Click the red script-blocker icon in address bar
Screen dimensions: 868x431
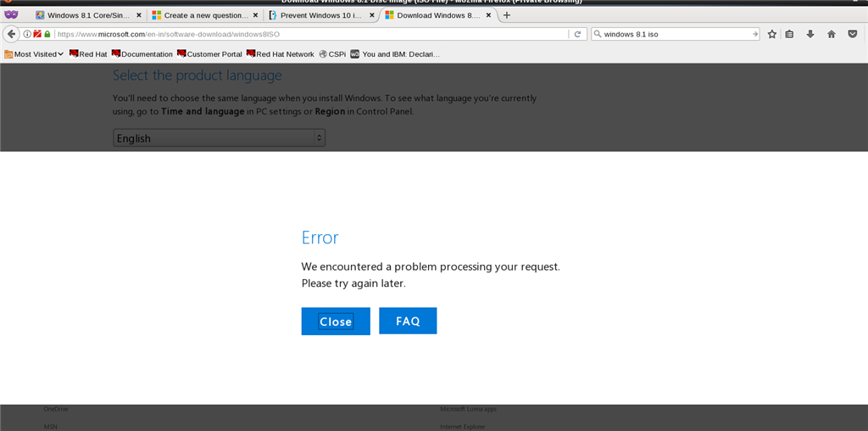coord(37,34)
